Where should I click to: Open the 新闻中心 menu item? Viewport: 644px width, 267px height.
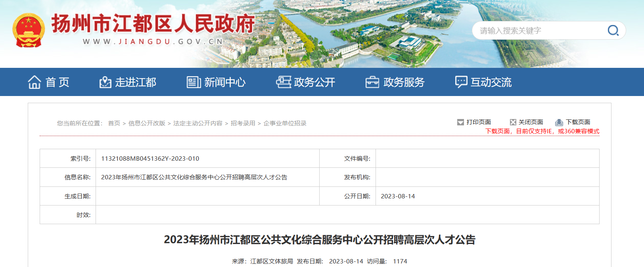coord(225,82)
